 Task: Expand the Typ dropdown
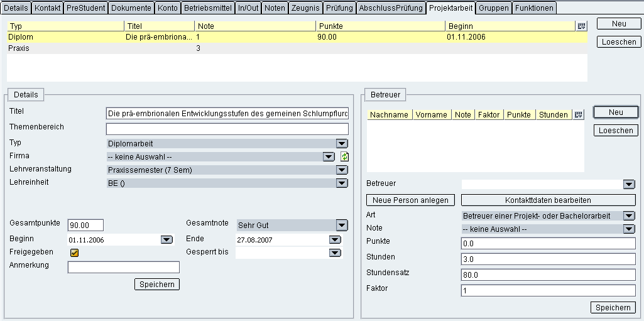pyautogui.click(x=342, y=144)
